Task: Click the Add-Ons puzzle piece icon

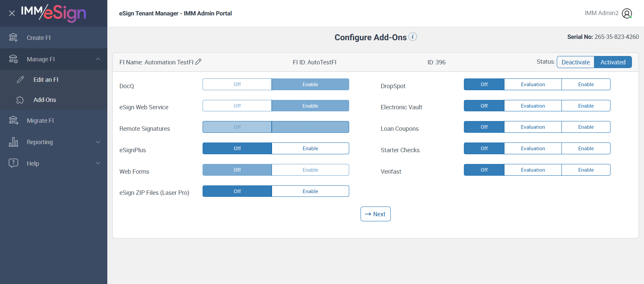Action: click(20, 100)
